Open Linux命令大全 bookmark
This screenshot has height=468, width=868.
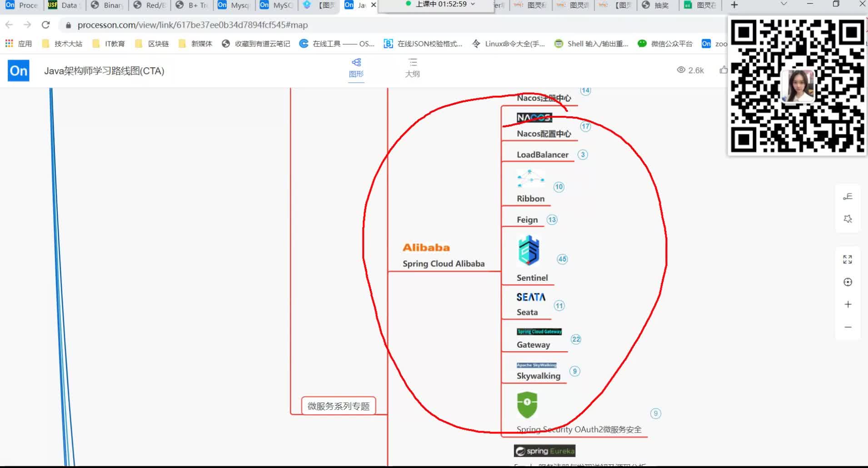pyautogui.click(x=509, y=44)
